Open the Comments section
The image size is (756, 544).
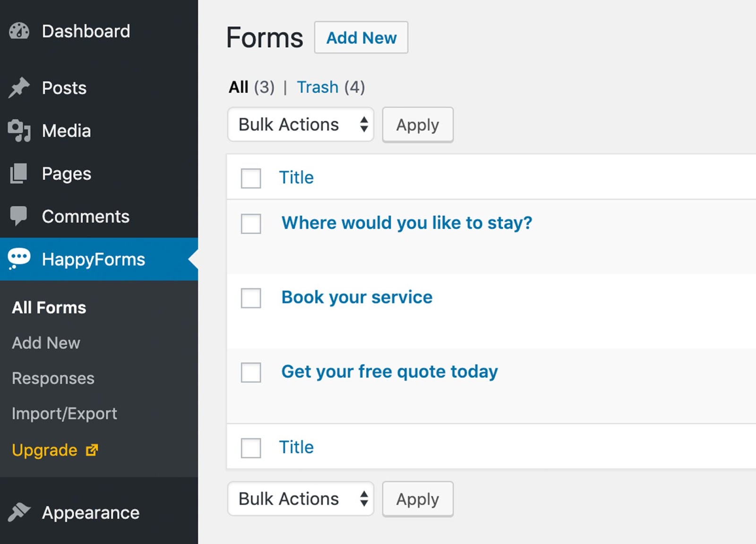[x=99, y=216]
